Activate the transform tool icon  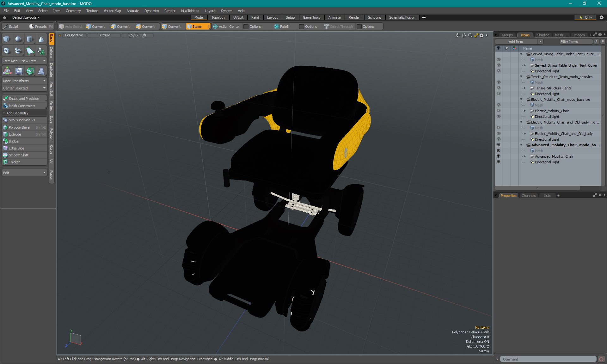coord(7,71)
